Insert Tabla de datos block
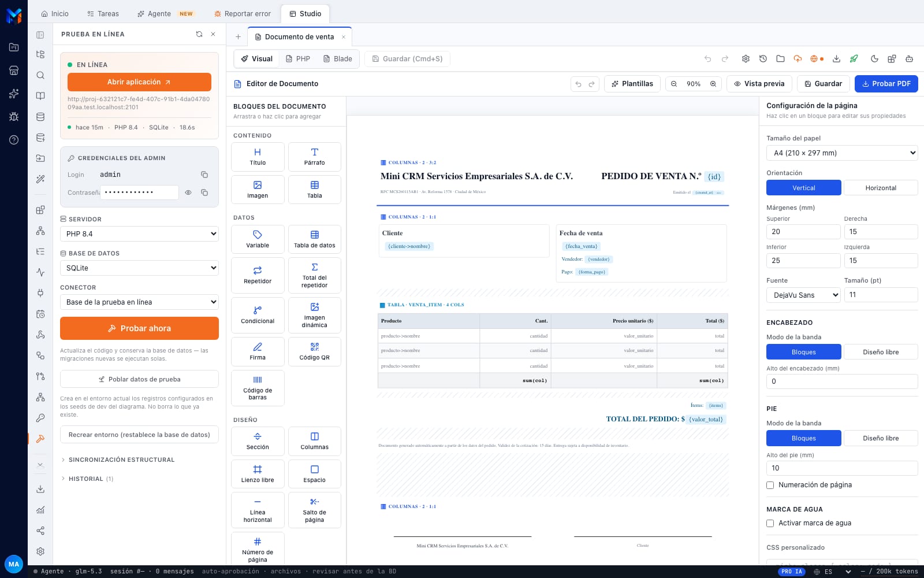This screenshot has height=578, width=924. (314, 239)
